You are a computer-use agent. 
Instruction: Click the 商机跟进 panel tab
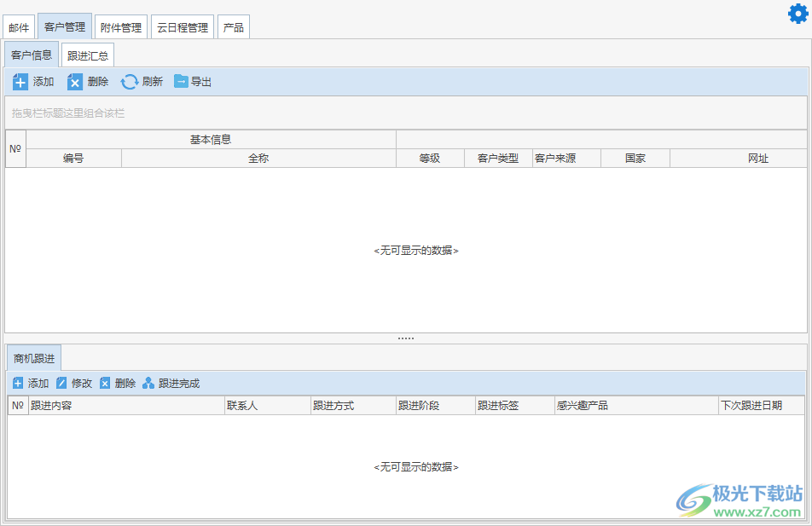coord(35,357)
